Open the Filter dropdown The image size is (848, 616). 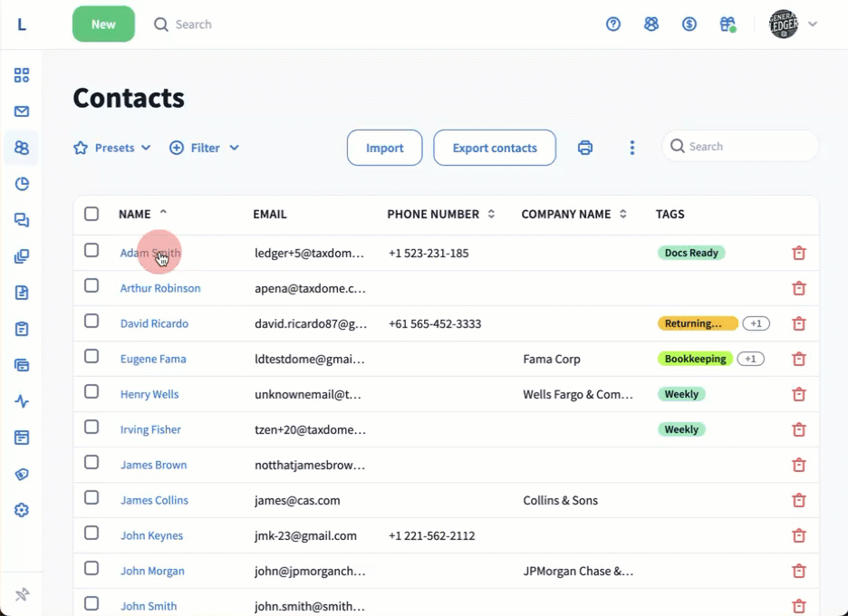pyautogui.click(x=204, y=148)
